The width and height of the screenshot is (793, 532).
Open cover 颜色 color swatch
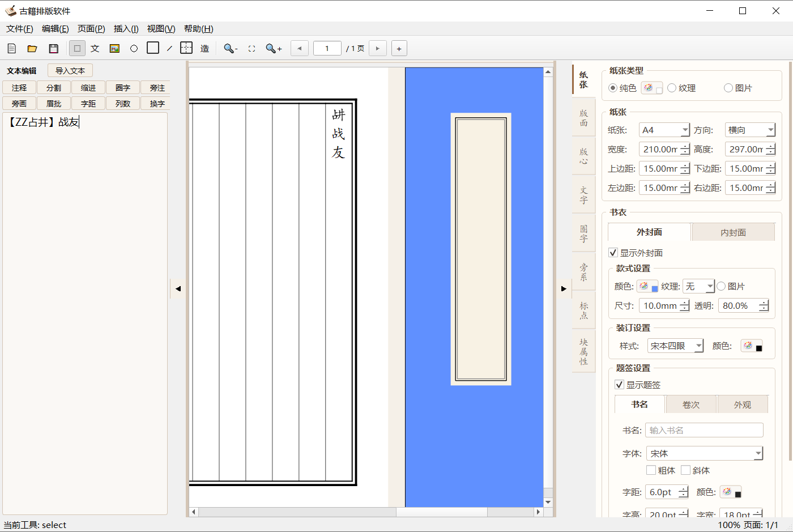[x=647, y=287]
